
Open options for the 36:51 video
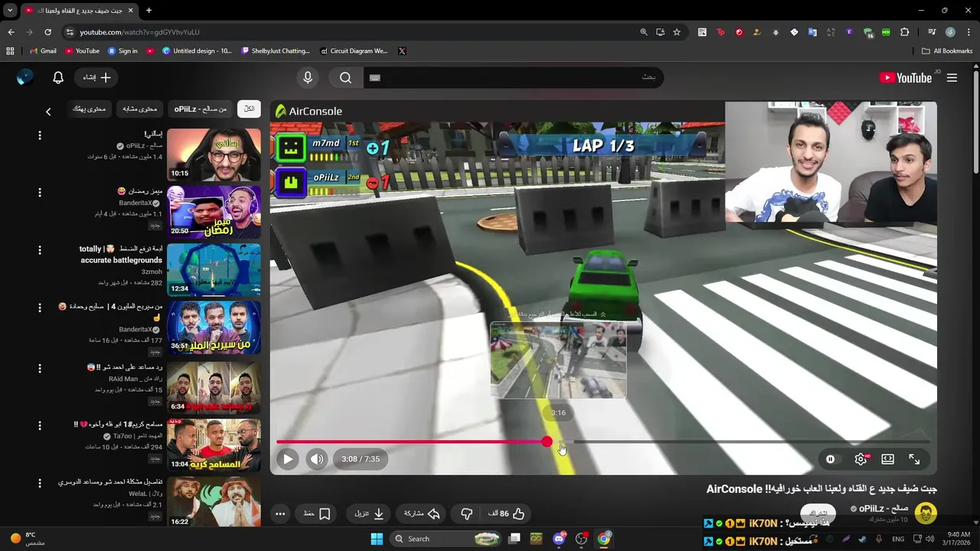click(40, 308)
